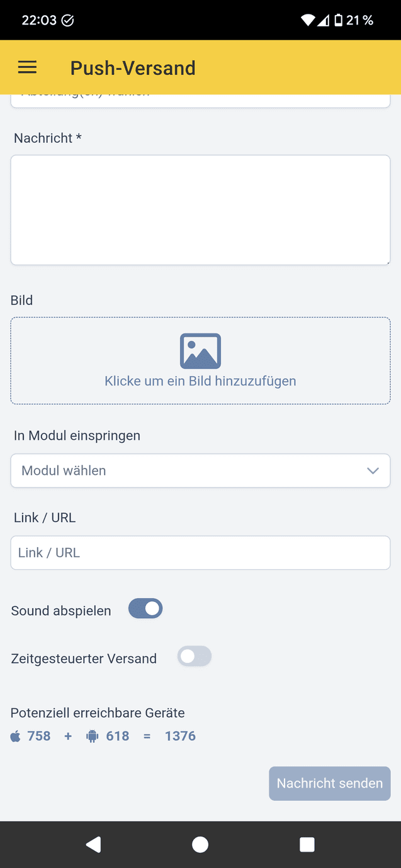The image size is (401, 868).
Task: Open the Modul wählen dropdown
Action: point(189,470)
